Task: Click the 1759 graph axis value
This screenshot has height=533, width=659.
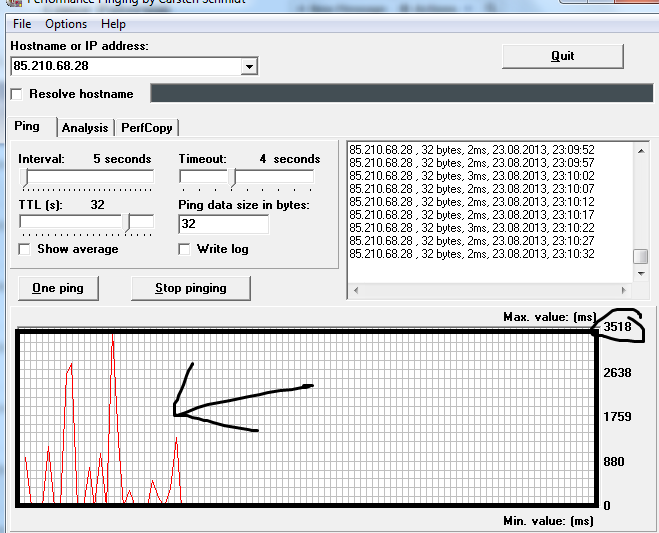Action: point(617,417)
